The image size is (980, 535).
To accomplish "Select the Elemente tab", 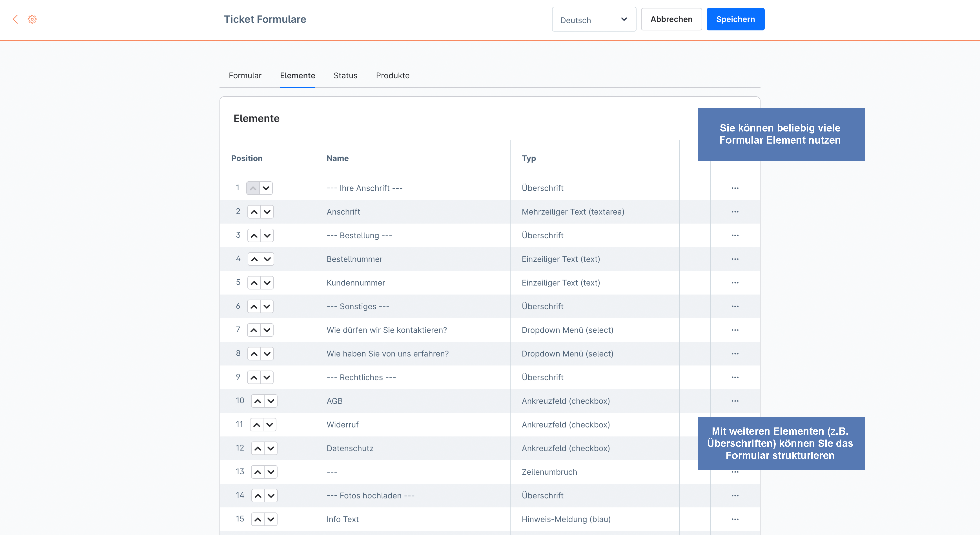I will (x=297, y=75).
